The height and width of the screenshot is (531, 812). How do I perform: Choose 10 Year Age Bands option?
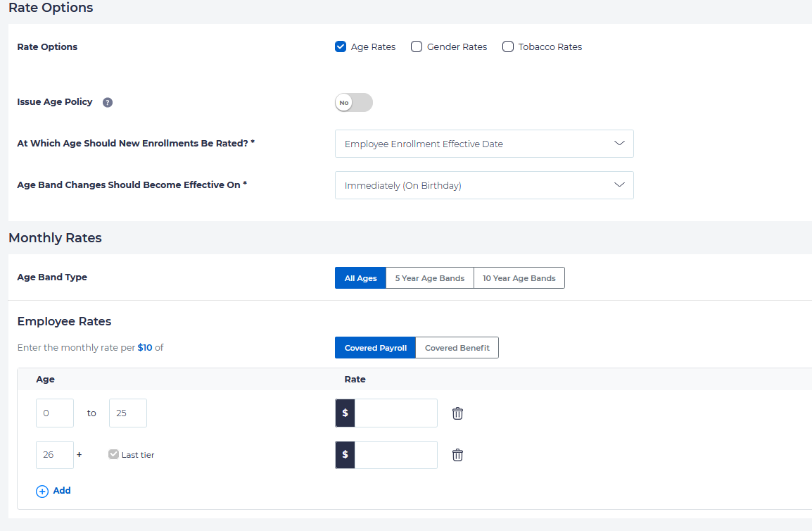519,278
